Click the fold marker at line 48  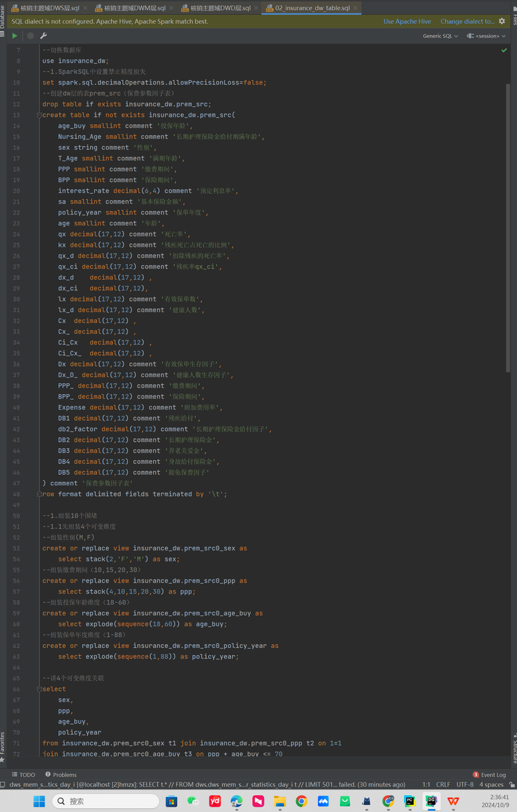pyautogui.click(x=39, y=494)
